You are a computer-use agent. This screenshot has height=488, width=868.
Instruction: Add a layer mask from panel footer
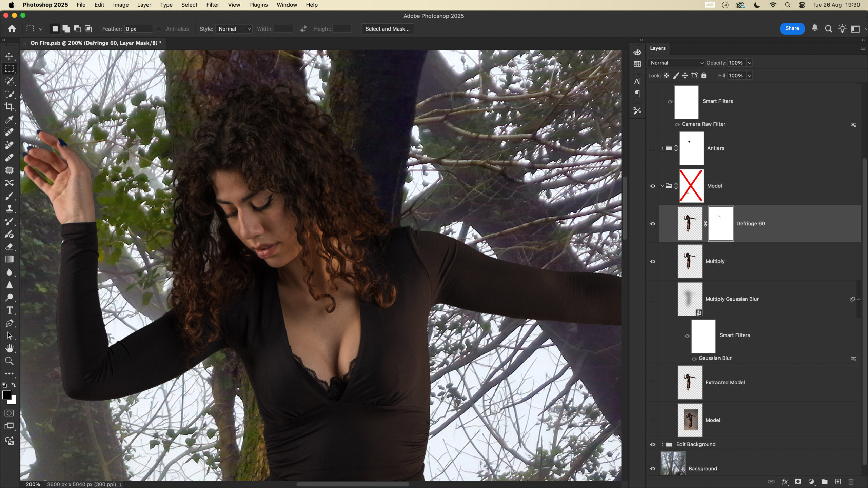798,482
